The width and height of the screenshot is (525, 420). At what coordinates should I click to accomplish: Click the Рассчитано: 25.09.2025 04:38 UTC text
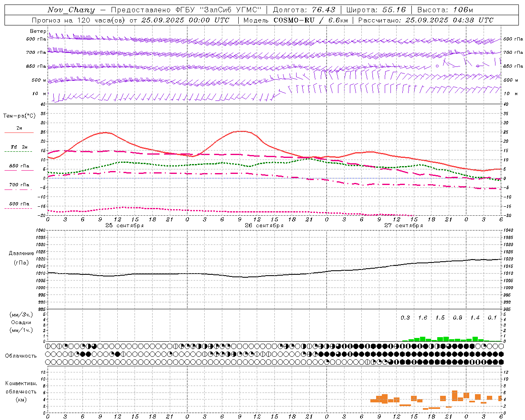[x=426, y=20]
